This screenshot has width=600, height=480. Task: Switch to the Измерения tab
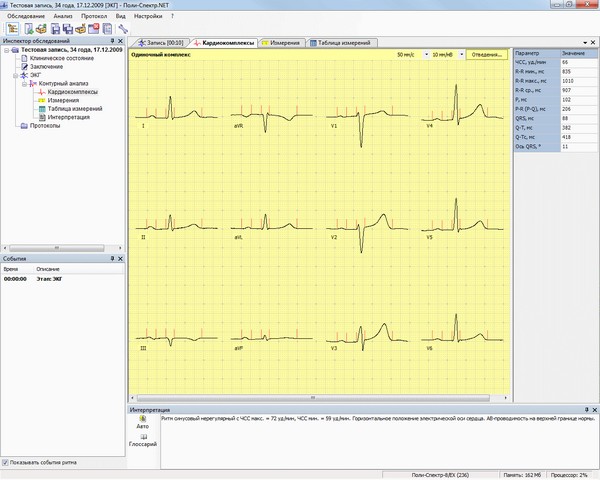pos(283,43)
